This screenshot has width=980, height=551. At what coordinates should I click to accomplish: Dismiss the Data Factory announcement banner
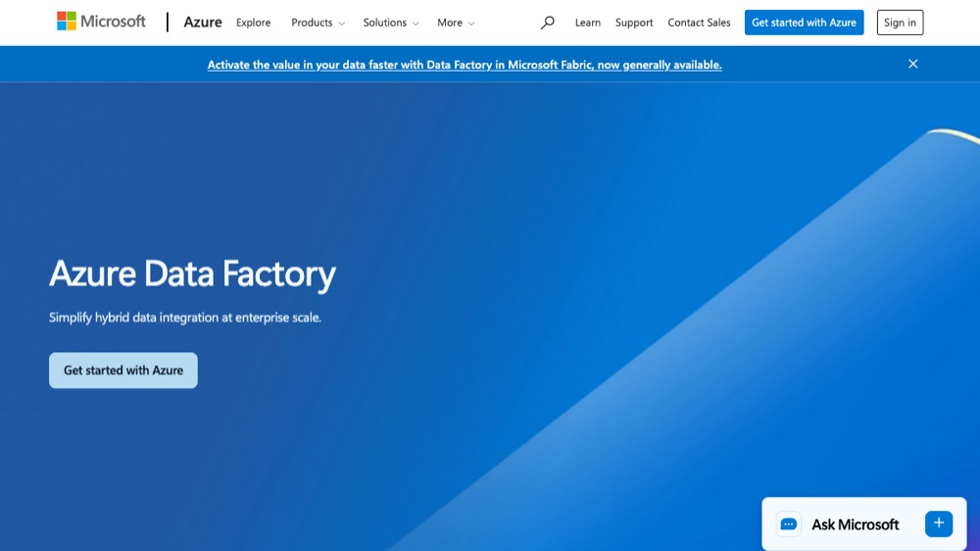pyautogui.click(x=913, y=64)
